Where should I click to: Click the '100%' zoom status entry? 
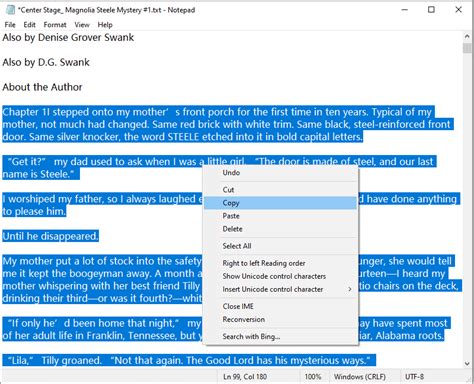pos(313,377)
